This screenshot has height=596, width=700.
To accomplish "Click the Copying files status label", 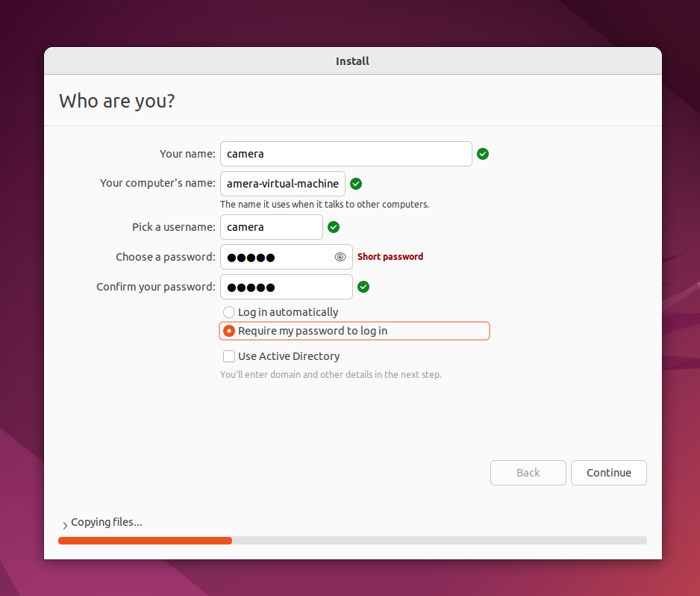I will coord(106,522).
